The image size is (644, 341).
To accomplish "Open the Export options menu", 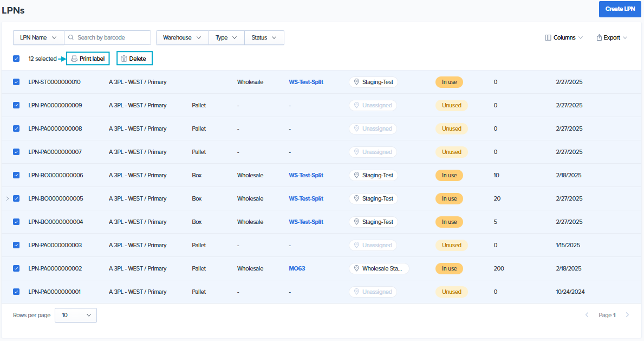I will (612, 37).
